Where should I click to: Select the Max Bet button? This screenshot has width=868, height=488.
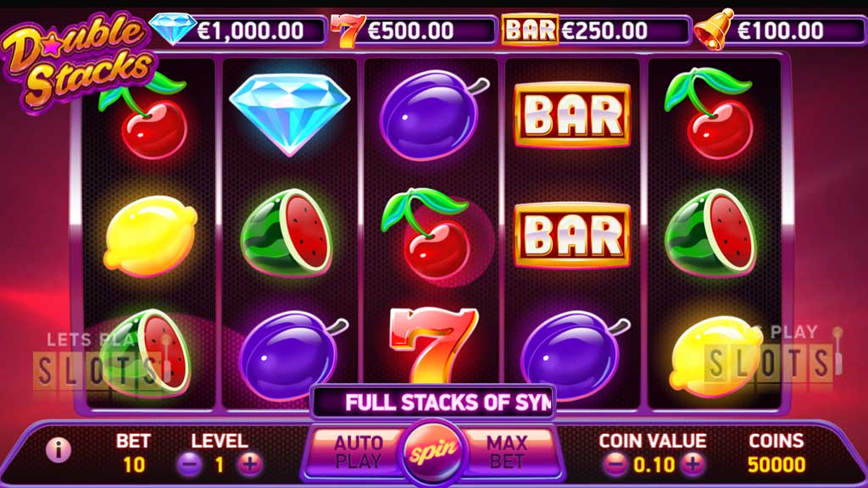507,452
